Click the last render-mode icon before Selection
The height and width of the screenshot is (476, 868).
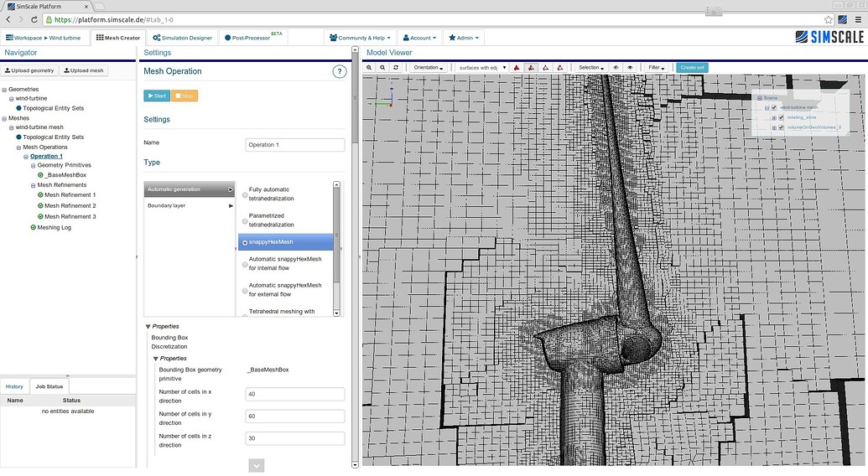click(560, 67)
